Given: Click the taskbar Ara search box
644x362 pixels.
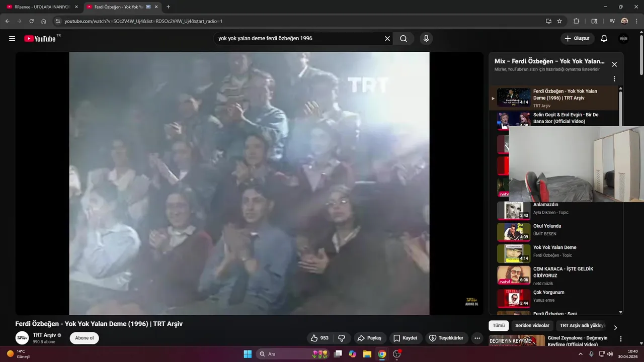Looking at the screenshot, I should point(293,354).
